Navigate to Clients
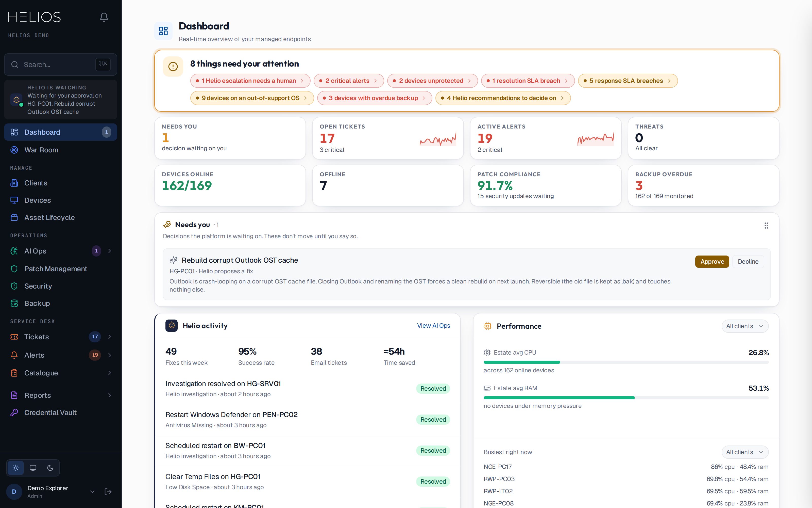812x508 pixels. 60,183
